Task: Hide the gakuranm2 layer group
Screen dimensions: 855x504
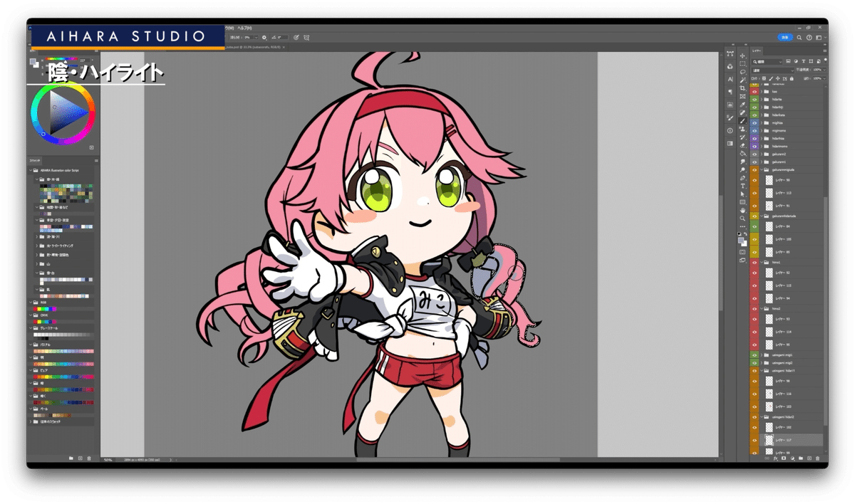Action: (755, 154)
